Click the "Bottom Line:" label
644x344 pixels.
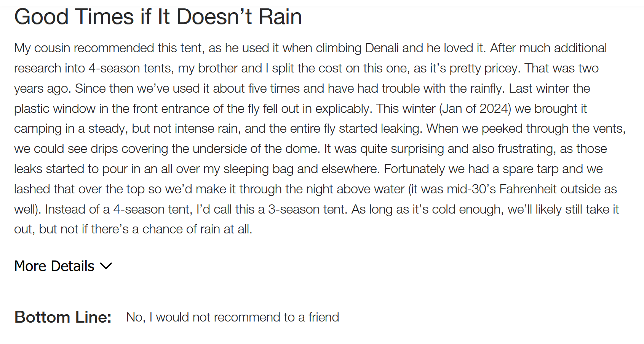pyautogui.click(x=63, y=317)
